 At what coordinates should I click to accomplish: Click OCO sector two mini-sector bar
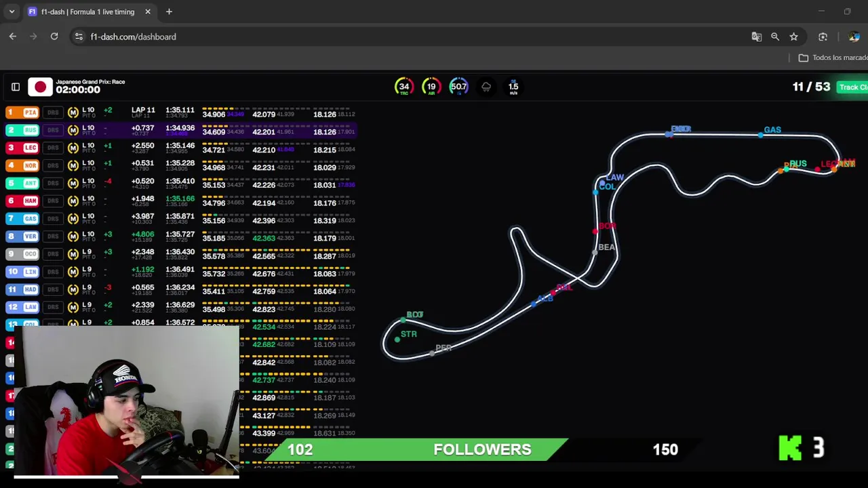tap(281, 250)
